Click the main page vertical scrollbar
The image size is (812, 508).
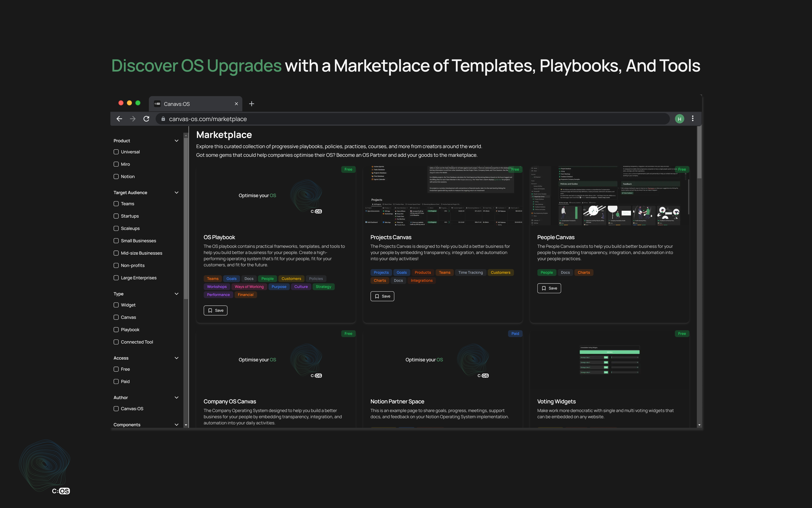[699, 153]
